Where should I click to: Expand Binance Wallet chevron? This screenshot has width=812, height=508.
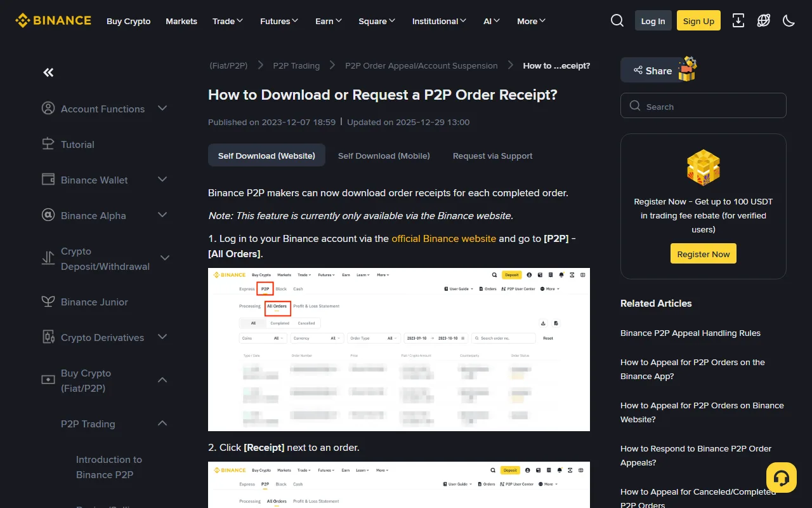162,180
